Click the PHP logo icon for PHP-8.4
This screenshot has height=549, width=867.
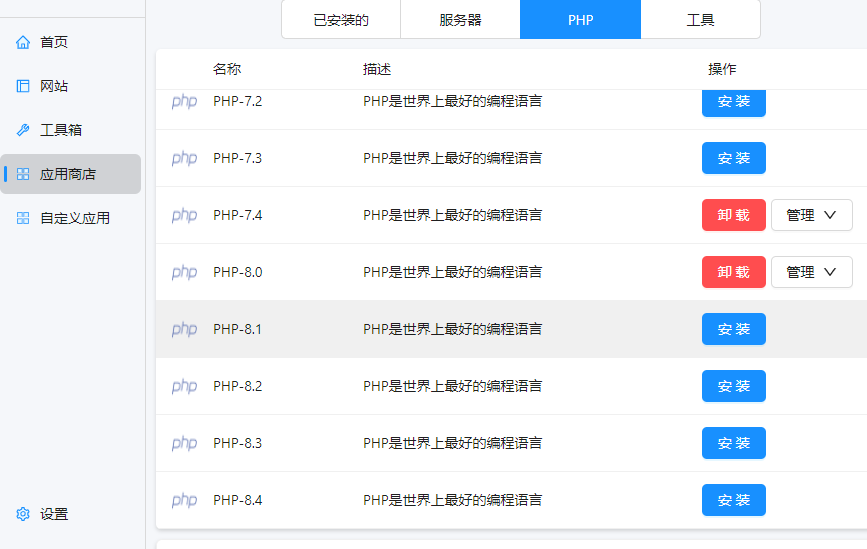pos(184,500)
